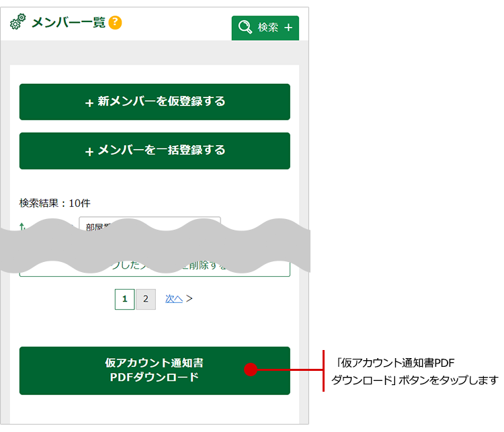This screenshot has width=504, height=432.
Task: Go to page 2 in pagination
Action: tap(146, 299)
